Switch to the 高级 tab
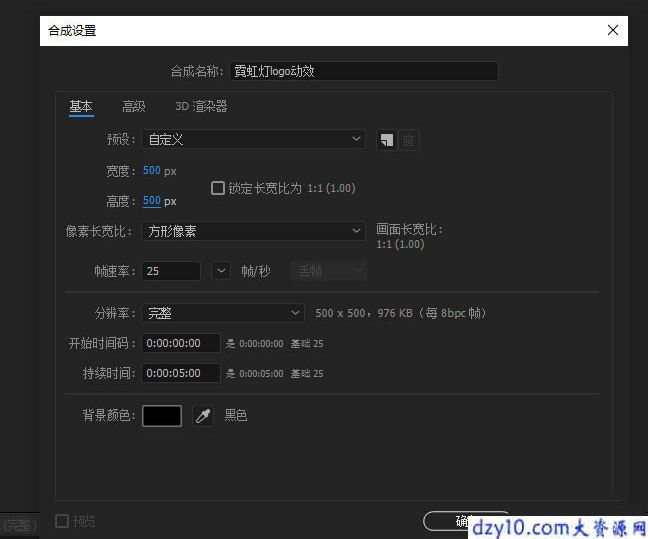Viewport: 648px width, 539px height. (x=134, y=107)
